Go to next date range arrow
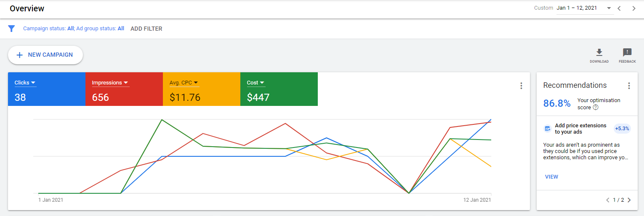This screenshot has height=216, width=644. point(634,8)
